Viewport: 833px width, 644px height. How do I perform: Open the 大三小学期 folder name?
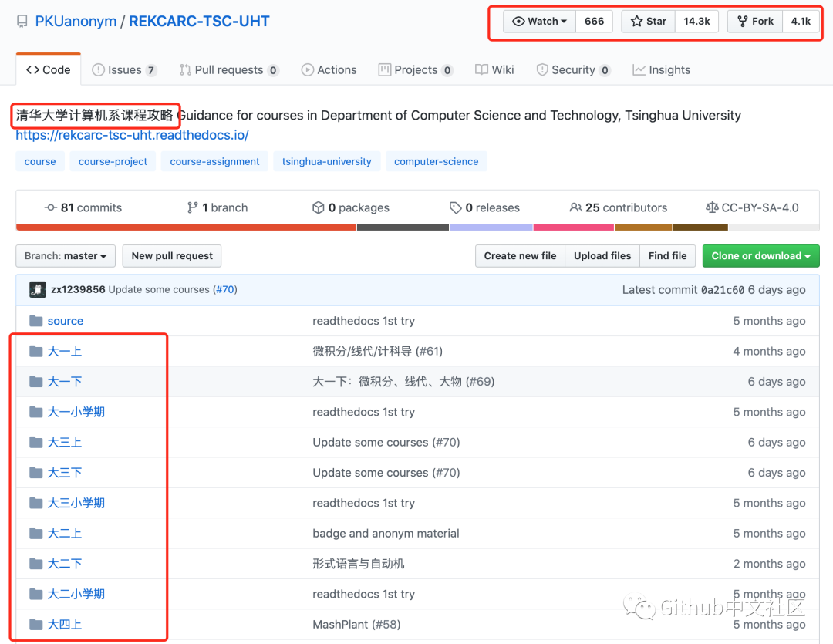click(x=76, y=503)
